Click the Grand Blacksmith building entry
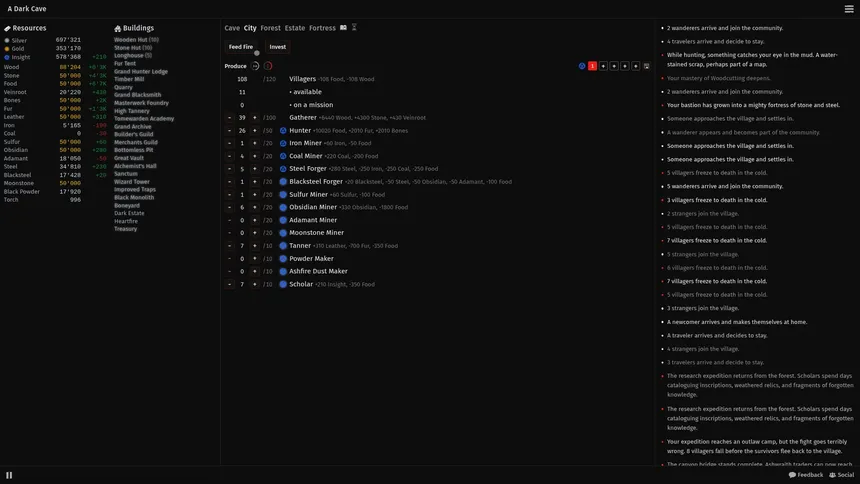860x484 pixels. [138, 95]
